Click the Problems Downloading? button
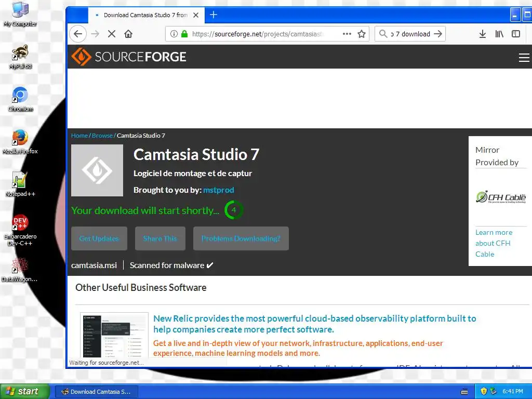The image size is (532, 399). coord(241,238)
